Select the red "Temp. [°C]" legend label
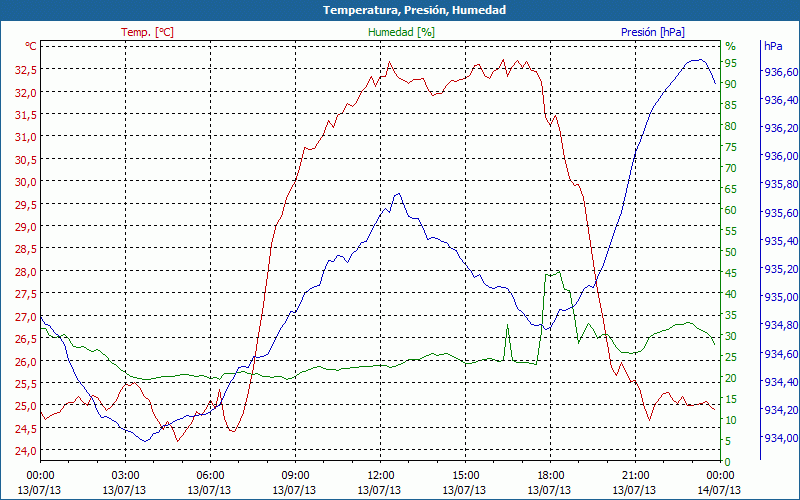The height and width of the screenshot is (500, 800). pos(147,32)
